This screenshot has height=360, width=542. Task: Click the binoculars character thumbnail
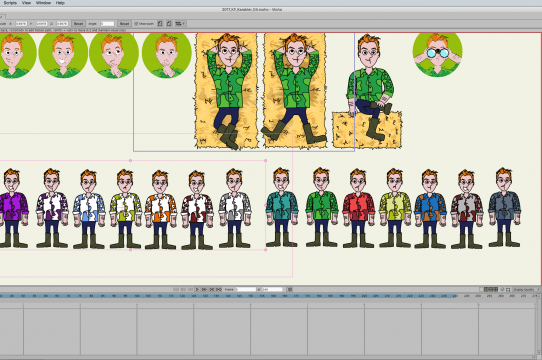pos(437,54)
